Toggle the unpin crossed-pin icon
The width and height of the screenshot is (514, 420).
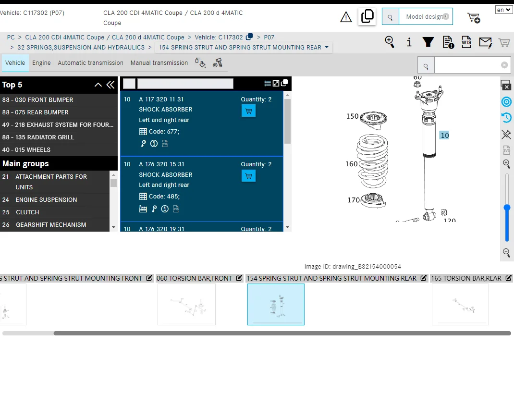(506, 134)
